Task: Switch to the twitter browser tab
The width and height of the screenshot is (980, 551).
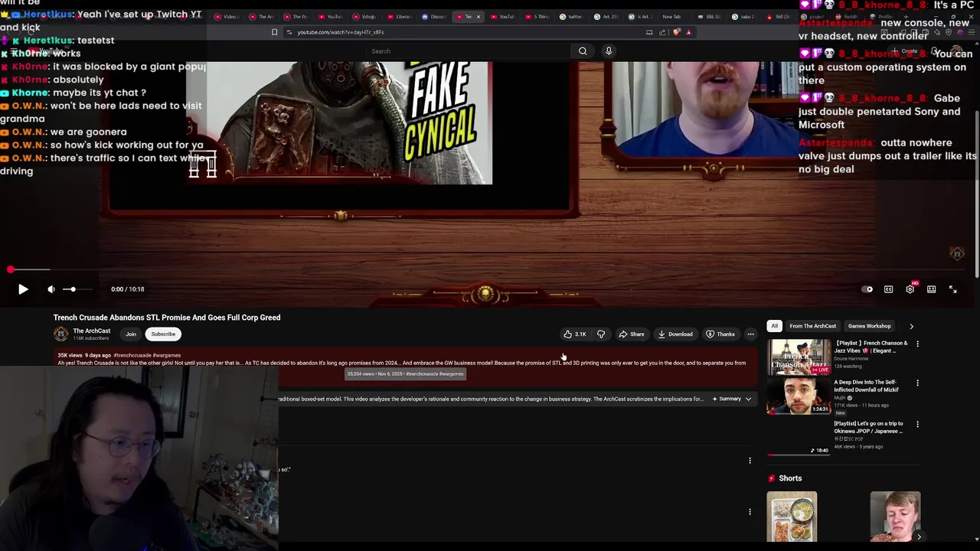Action: click(570, 16)
